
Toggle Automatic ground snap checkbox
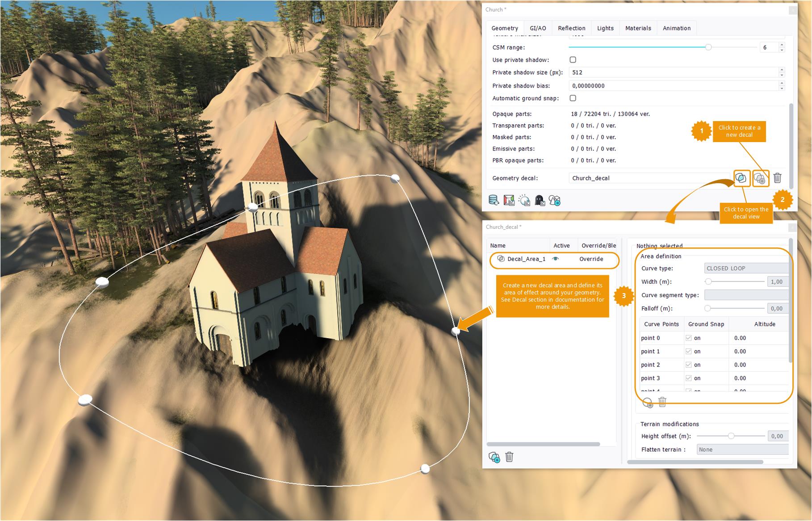point(573,98)
